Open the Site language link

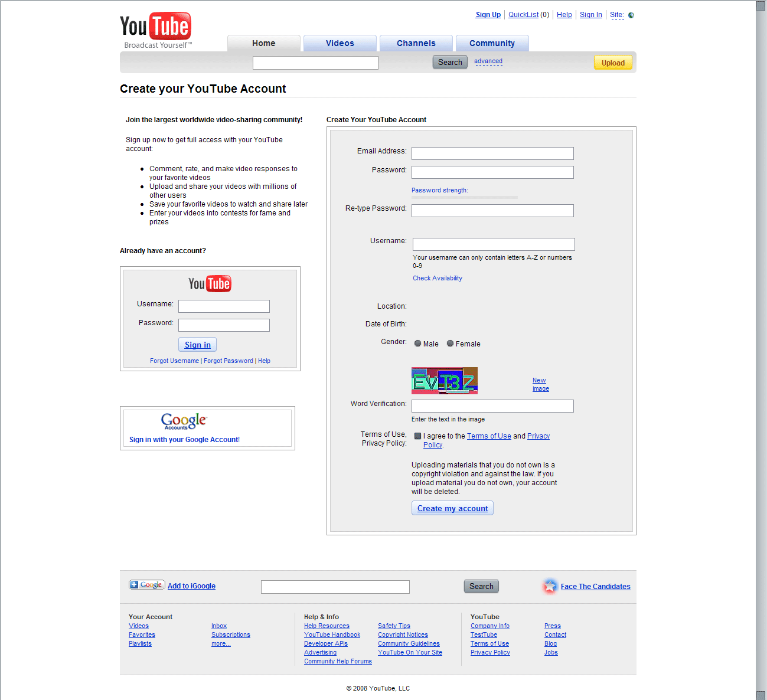(617, 15)
